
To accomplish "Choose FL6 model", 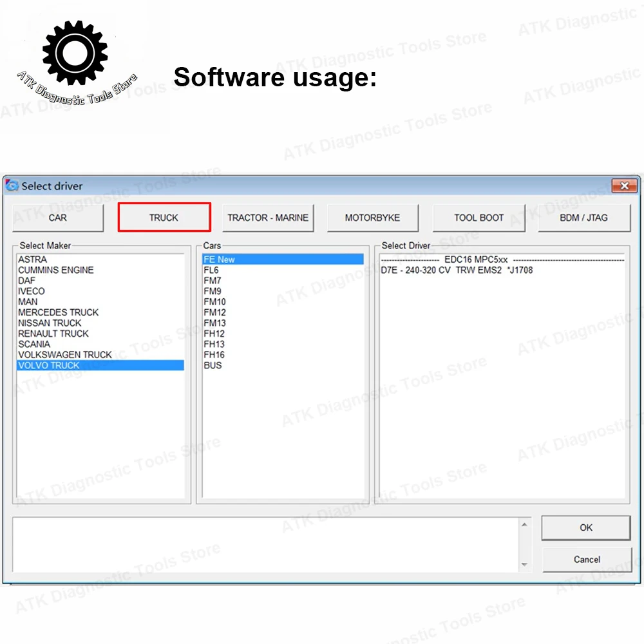I will (283, 270).
